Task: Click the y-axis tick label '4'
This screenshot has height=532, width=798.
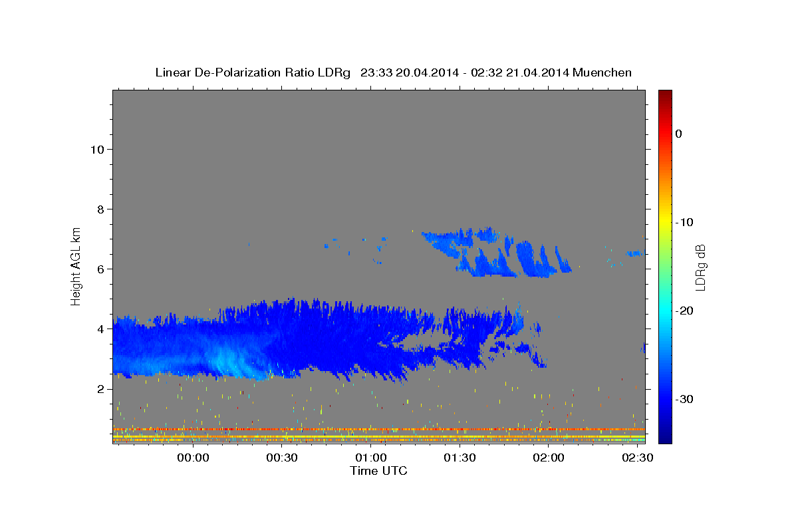Action: (x=101, y=329)
